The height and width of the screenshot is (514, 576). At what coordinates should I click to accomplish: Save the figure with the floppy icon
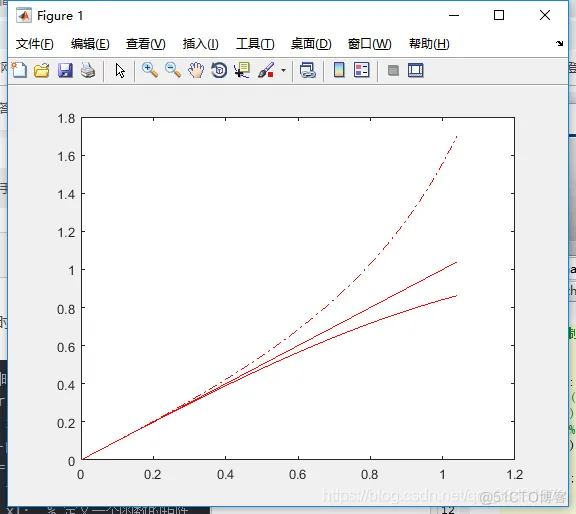coord(65,70)
